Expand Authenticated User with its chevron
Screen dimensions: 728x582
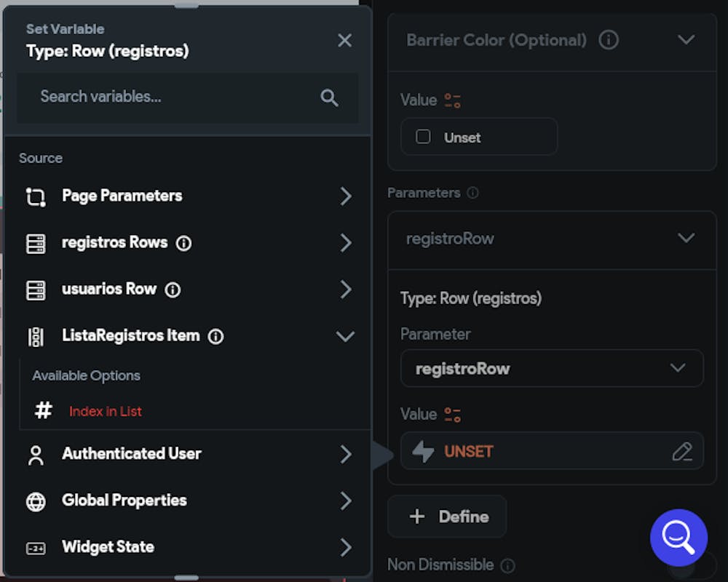[x=345, y=455]
